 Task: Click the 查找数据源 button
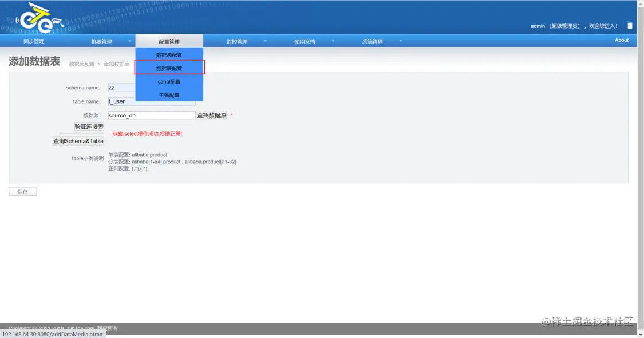click(x=211, y=116)
